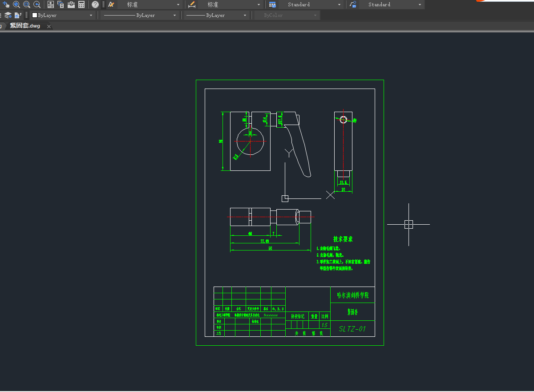Image resolution: width=534 pixels, height=392 pixels.
Task: Launch the QuickCalc calculator icon
Action: point(81,4)
